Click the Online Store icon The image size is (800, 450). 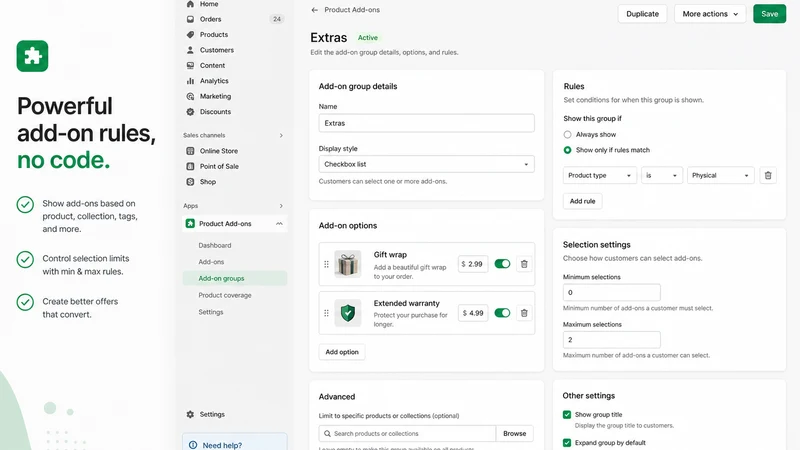tap(190, 151)
